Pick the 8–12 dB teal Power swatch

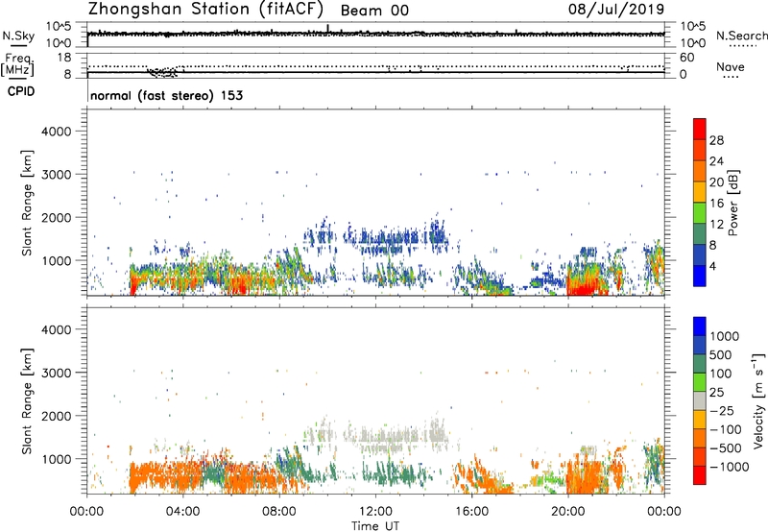(x=700, y=234)
